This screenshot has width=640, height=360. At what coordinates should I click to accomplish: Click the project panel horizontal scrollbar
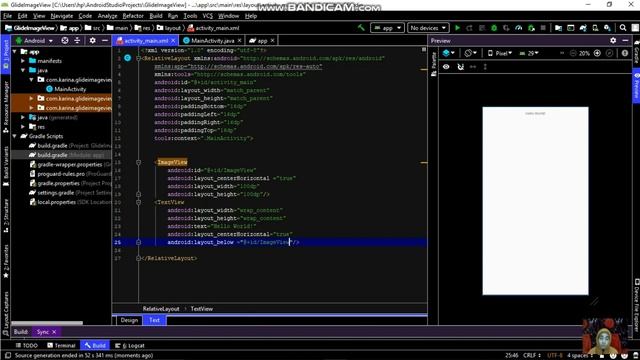point(47,322)
